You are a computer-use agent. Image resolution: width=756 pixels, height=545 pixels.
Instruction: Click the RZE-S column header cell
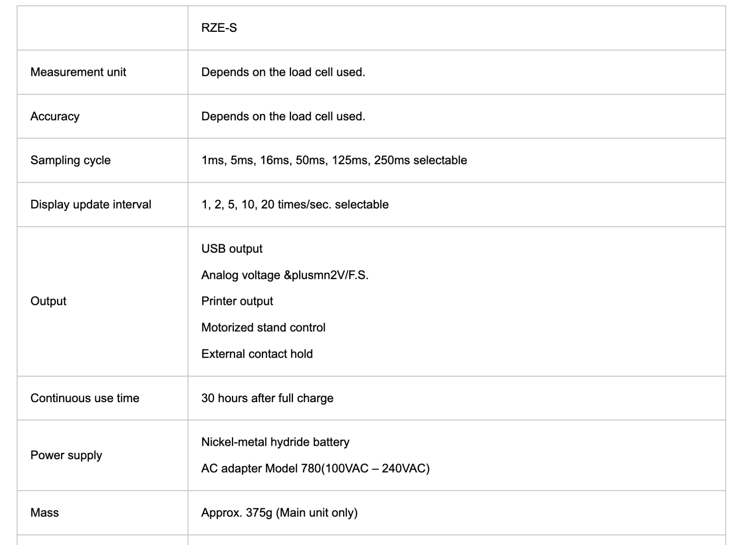(x=456, y=28)
